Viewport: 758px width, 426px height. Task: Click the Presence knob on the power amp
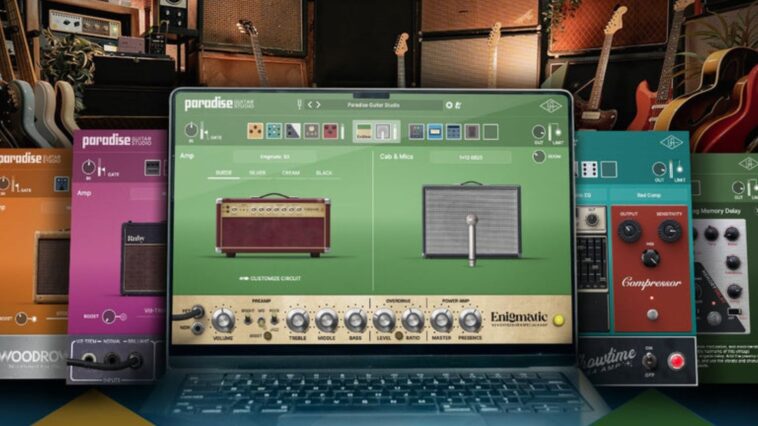coord(469,320)
